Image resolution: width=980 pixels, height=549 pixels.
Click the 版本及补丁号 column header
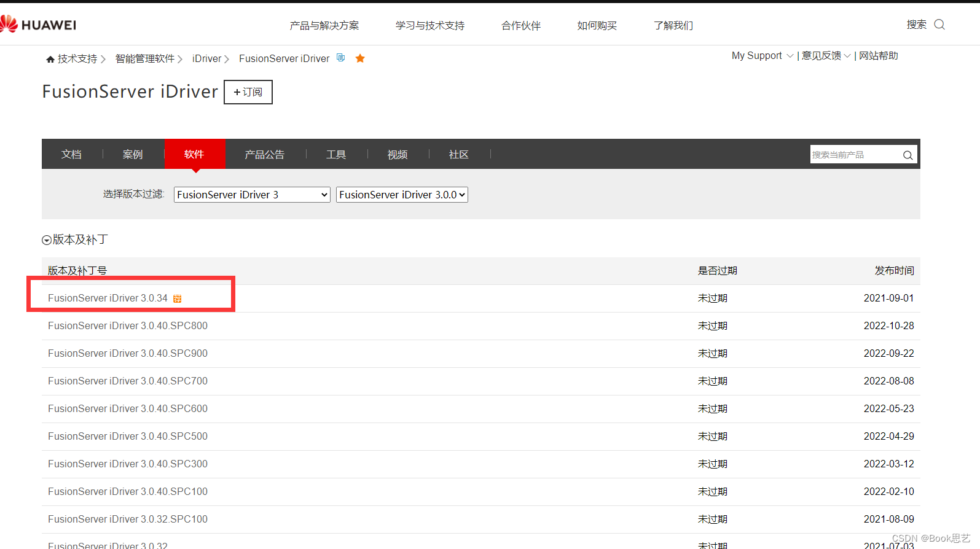(77, 271)
